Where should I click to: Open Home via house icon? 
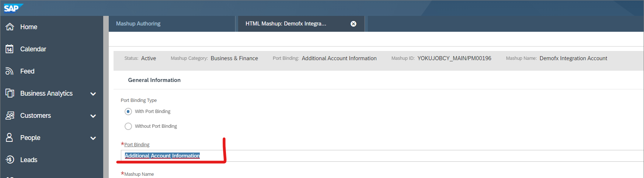pos(10,27)
